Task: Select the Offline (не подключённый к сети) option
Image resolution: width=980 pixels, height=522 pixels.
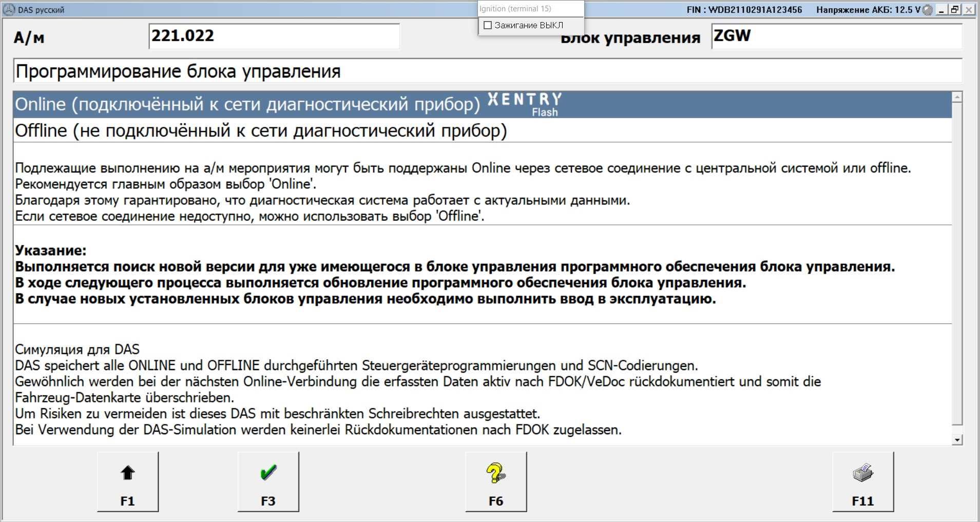Action: [x=483, y=130]
